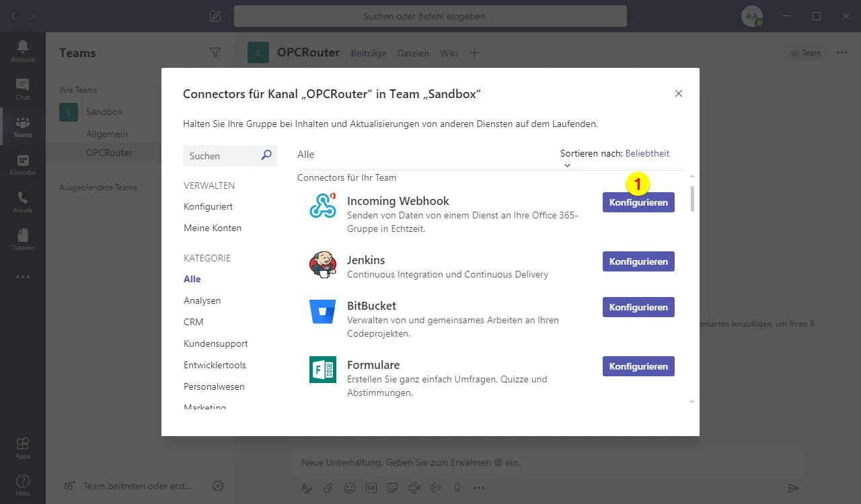Open the Kalender sidebar icon
Screen dimensions: 861x504
(23, 164)
